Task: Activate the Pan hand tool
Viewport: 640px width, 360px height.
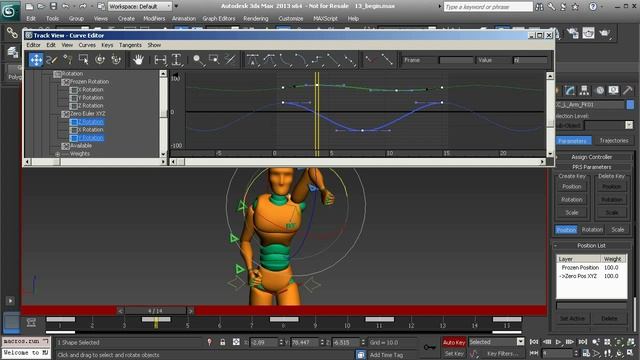Action: click(x=138, y=60)
